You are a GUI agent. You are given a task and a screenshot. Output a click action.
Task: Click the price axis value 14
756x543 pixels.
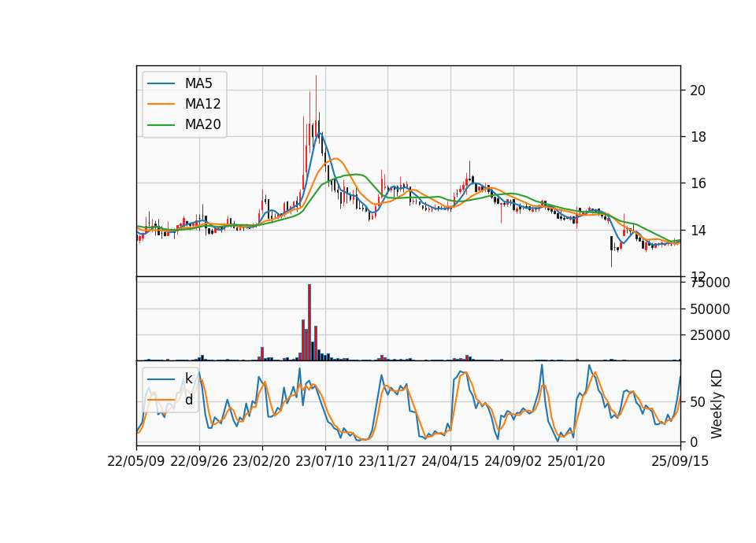[698, 231]
